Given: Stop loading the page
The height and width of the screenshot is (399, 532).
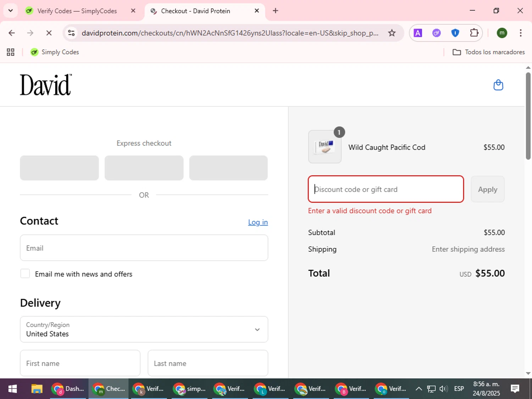Looking at the screenshot, I should pyautogui.click(x=49, y=33).
